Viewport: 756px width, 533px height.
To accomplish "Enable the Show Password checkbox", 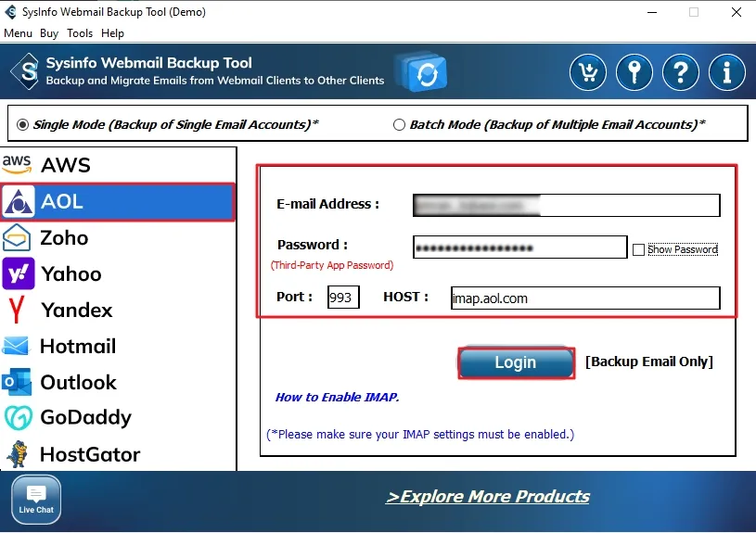I will [638, 249].
